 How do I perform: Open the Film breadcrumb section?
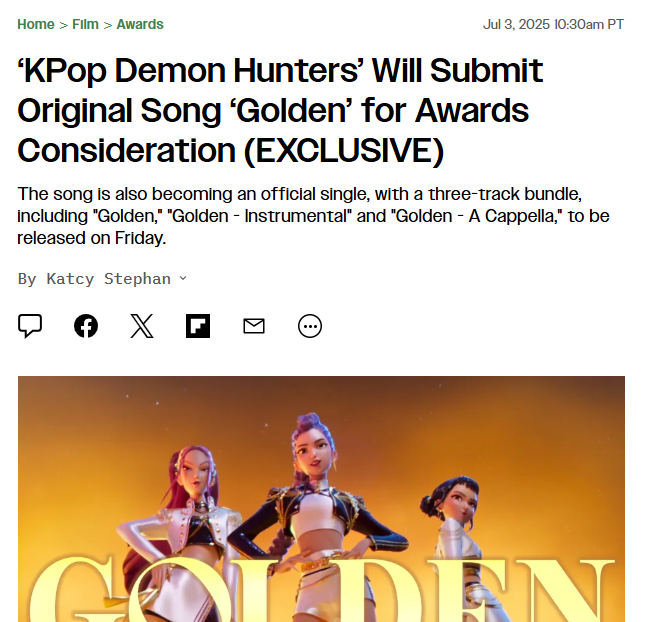(x=85, y=25)
